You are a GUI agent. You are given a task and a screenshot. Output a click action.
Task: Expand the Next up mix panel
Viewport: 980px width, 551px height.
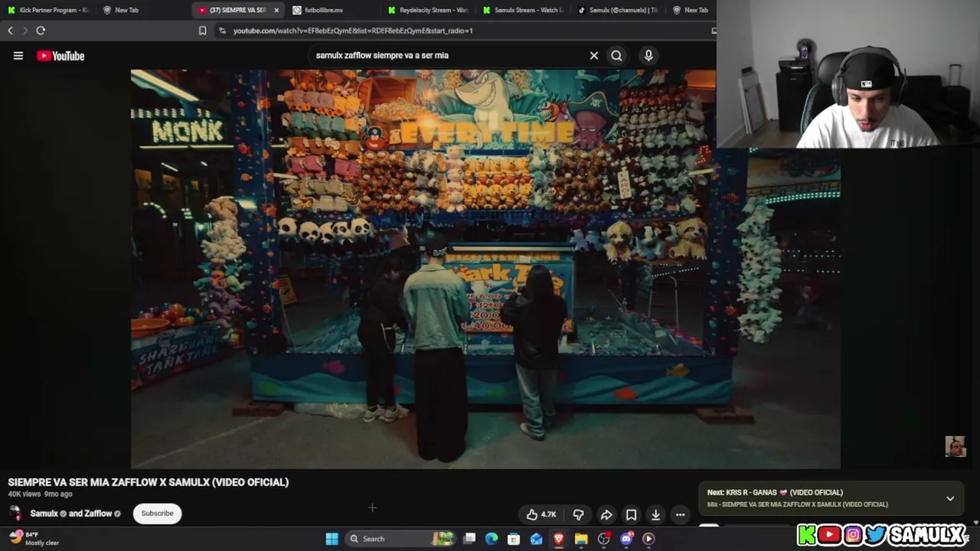pos(950,498)
